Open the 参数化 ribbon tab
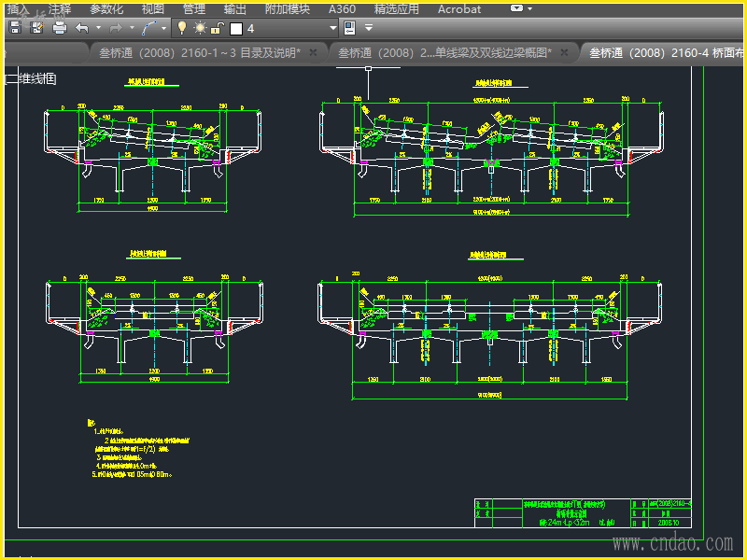 click(106, 8)
